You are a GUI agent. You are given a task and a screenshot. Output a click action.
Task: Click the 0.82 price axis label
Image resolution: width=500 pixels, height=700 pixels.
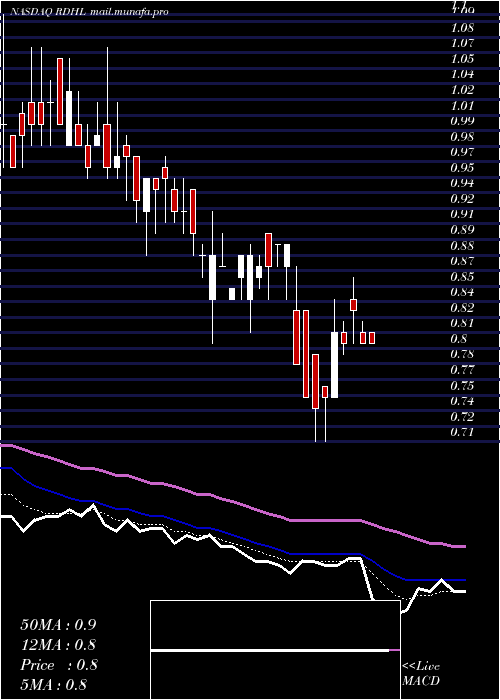(462, 308)
